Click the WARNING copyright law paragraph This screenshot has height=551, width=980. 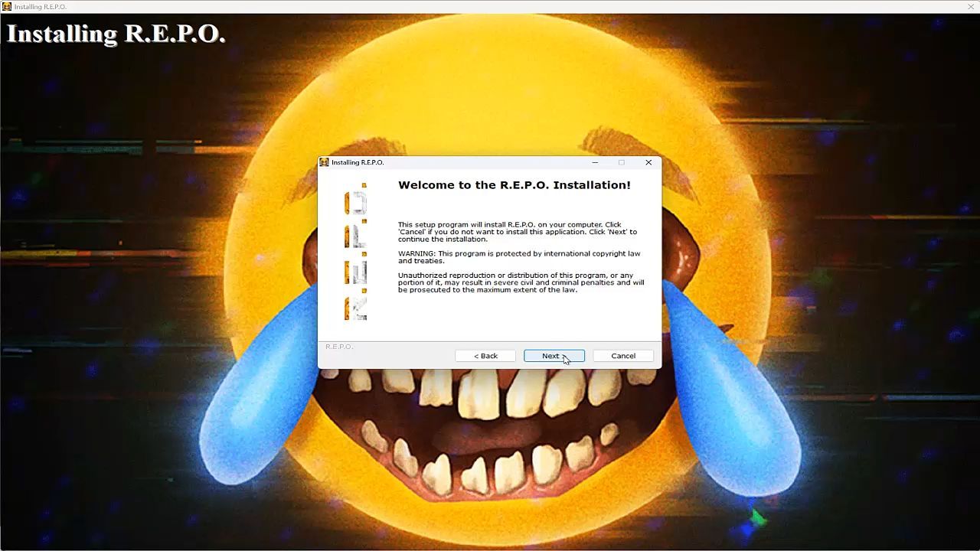(x=519, y=257)
